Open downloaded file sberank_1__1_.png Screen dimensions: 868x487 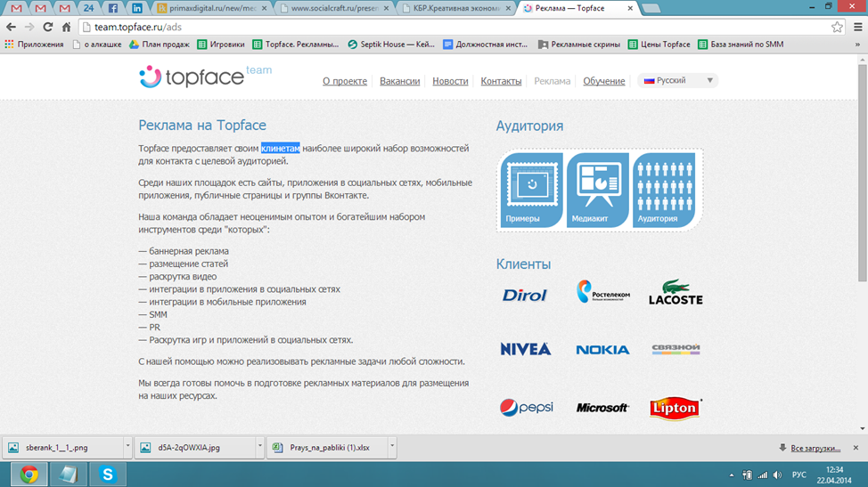point(62,448)
